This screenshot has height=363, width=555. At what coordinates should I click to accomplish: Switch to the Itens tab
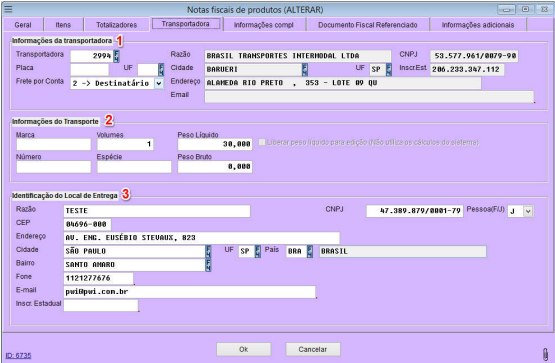pyautogui.click(x=63, y=25)
